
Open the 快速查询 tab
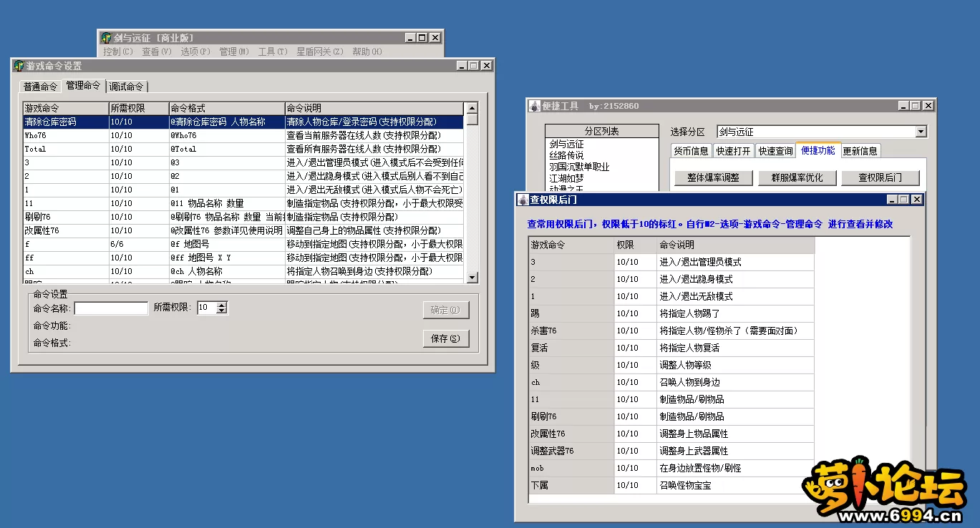pyautogui.click(x=775, y=151)
